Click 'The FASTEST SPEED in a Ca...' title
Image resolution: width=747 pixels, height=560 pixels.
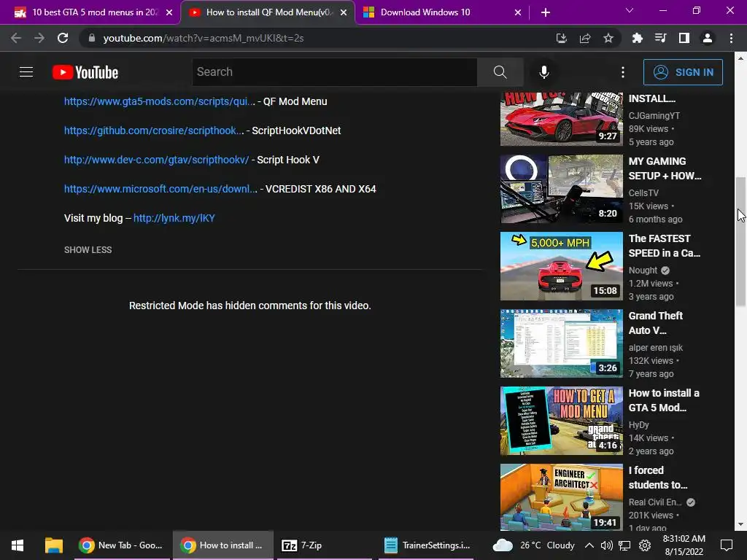(x=664, y=246)
